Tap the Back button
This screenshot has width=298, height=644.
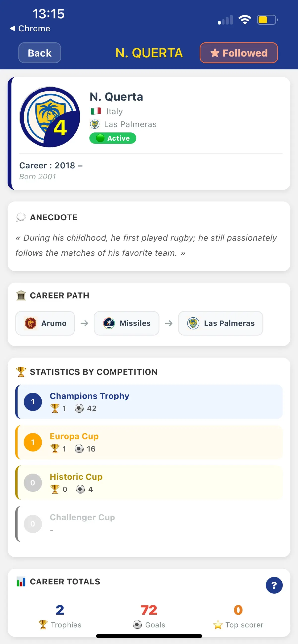click(39, 53)
